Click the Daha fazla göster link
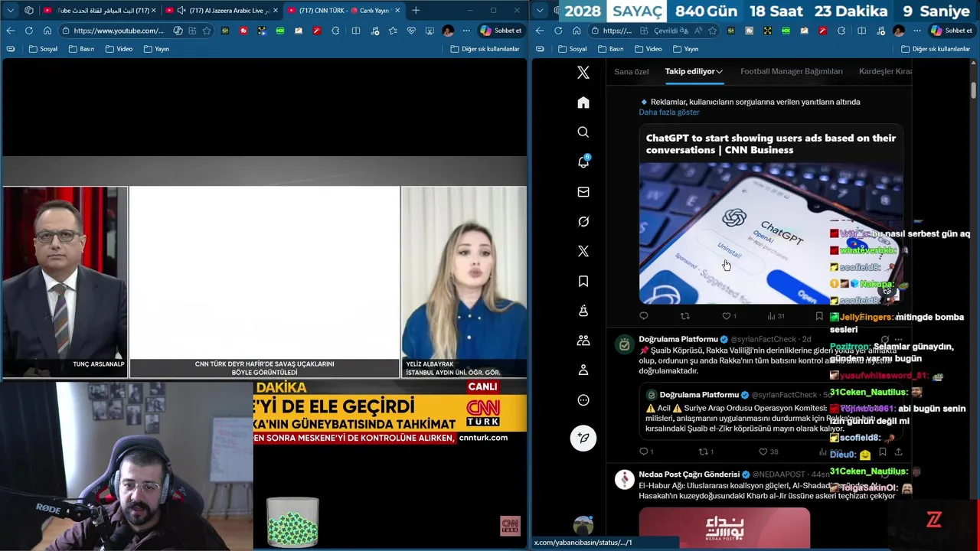This screenshot has height=551, width=980. [x=669, y=112]
